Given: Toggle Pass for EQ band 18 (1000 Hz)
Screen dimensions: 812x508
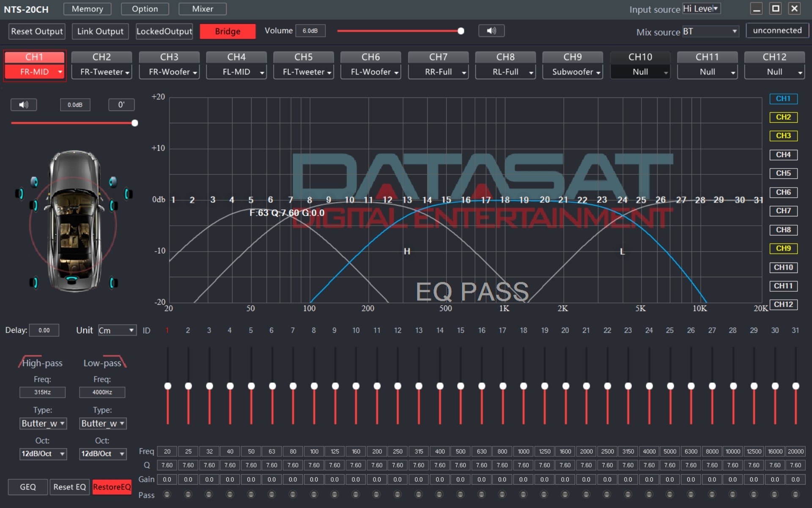Looking at the screenshot, I should [x=523, y=494].
